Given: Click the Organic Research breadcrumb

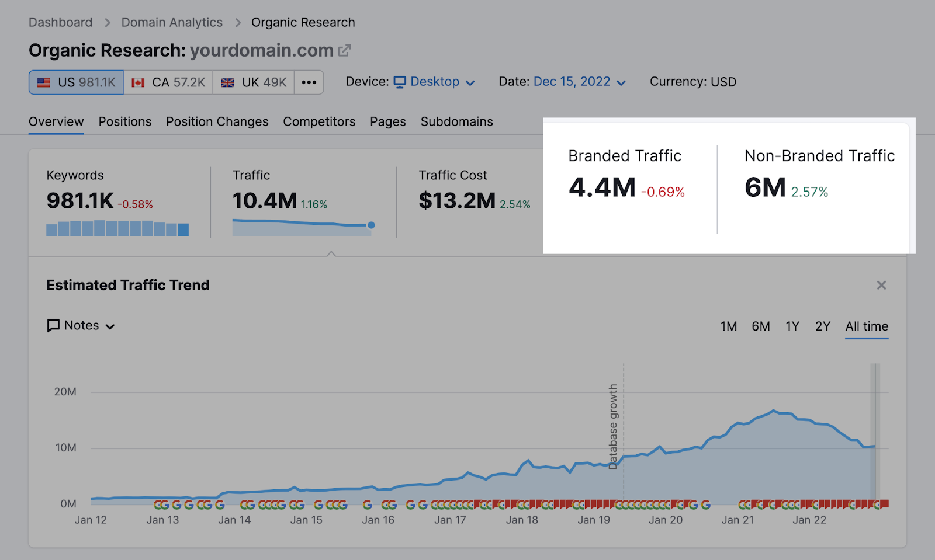Looking at the screenshot, I should [x=303, y=22].
